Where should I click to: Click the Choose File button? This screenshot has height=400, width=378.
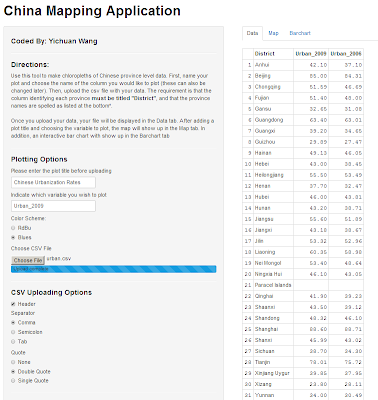click(x=28, y=260)
